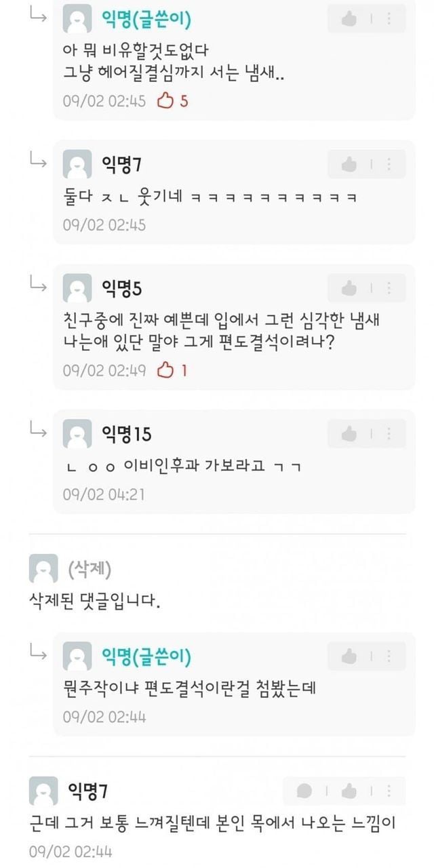
Task: Tap the 익명15 username
Action: (126, 433)
